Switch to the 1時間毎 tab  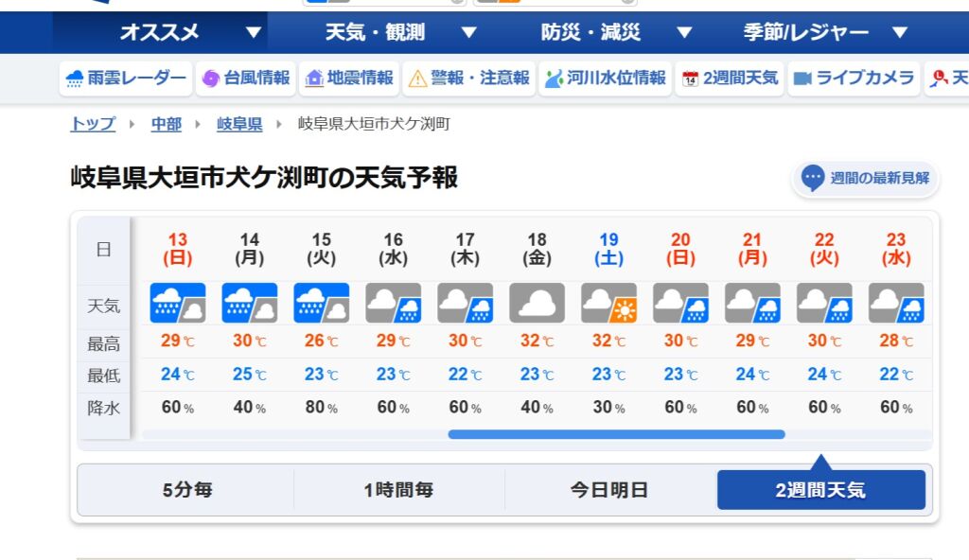point(398,490)
